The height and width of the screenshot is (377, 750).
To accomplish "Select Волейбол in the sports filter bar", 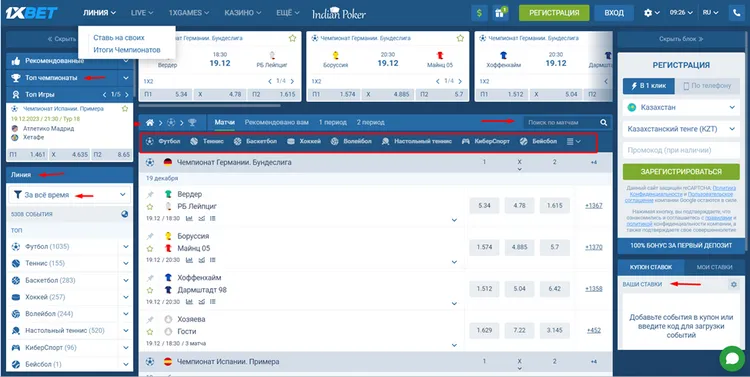I will (x=351, y=142).
